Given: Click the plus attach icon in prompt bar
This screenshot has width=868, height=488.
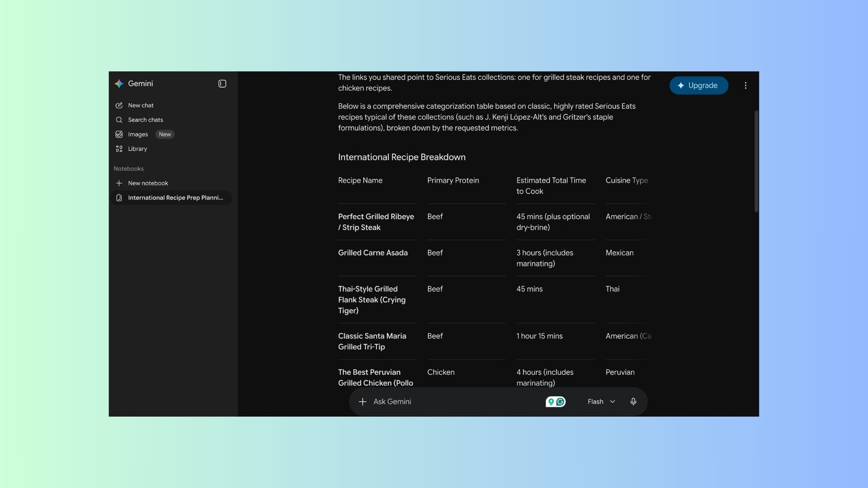Looking at the screenshot, I should 363,402.
